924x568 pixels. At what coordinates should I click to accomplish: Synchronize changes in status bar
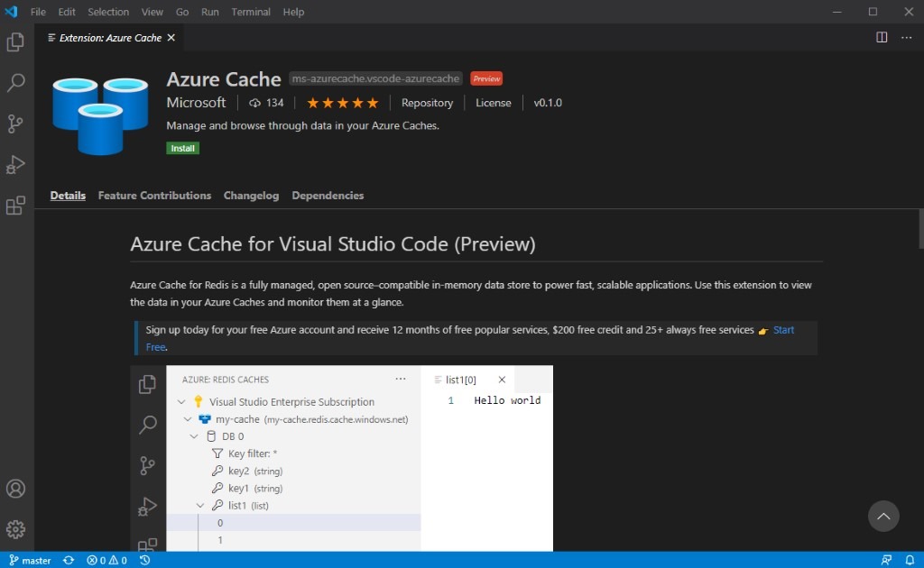69,561
